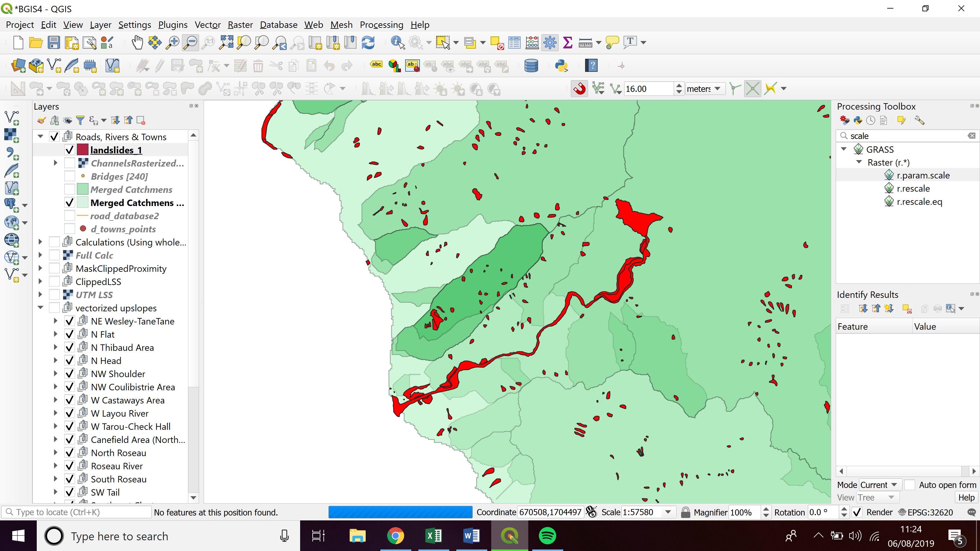
Task: Run the r.rescale algorithm
Action: pyautogui.click(x=913, y=189)
